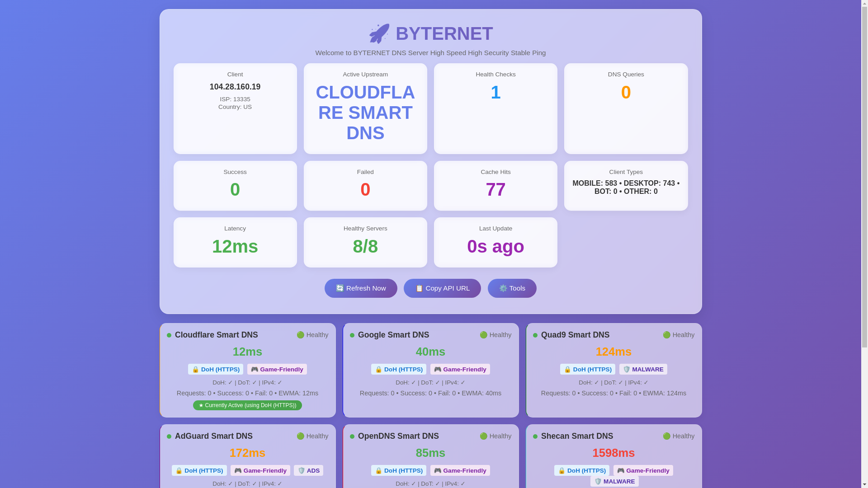Viewport: 868px width, 488px height.
Task: Click DoH (HTTPS) badge on AdGuard card
Action: (x=199, y=470)
